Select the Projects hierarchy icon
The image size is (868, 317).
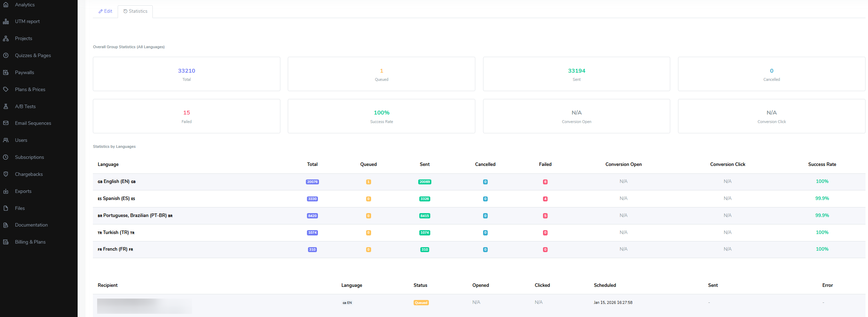pyautogui.click(x=6, y=38)
